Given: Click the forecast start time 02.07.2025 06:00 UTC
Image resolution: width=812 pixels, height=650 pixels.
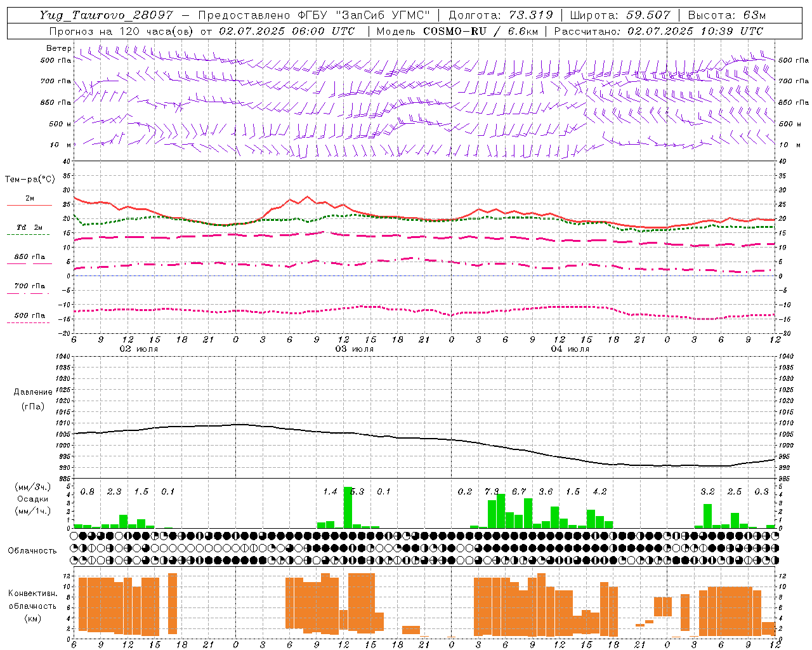Looking at the screenshot, I should point(287,31).
